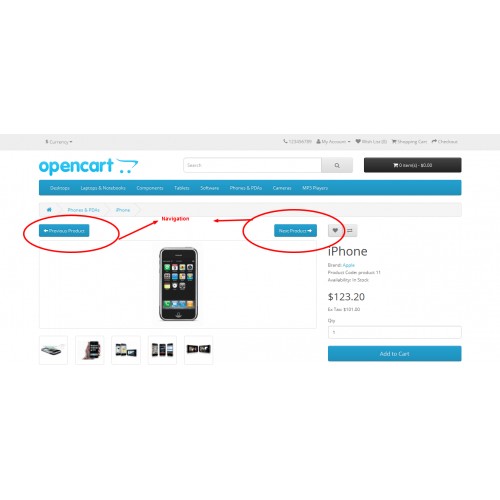Image resolution: width=500 pixels, height=500 pixels.
Task: Open the Cameras menu item
Action: pos(282,188)
